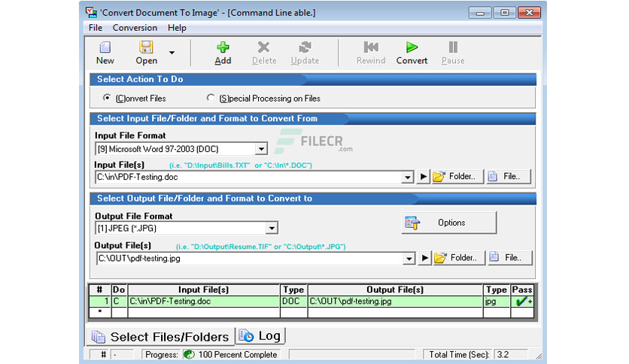Open the Output File Format dropdown
629x364 pixels.
[272, 229]
